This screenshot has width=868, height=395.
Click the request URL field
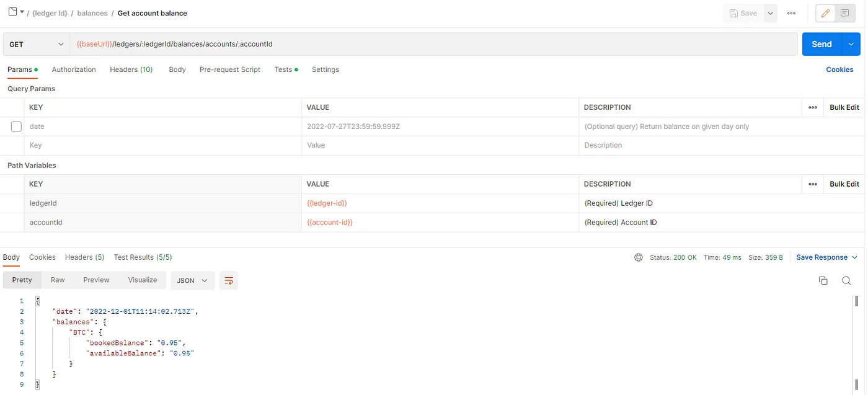click(433, 44)
